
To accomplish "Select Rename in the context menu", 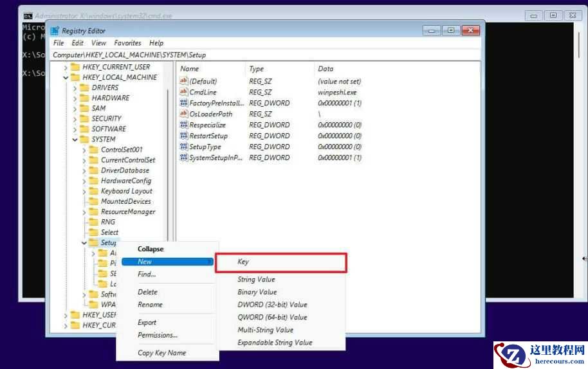I will [150, 305].
